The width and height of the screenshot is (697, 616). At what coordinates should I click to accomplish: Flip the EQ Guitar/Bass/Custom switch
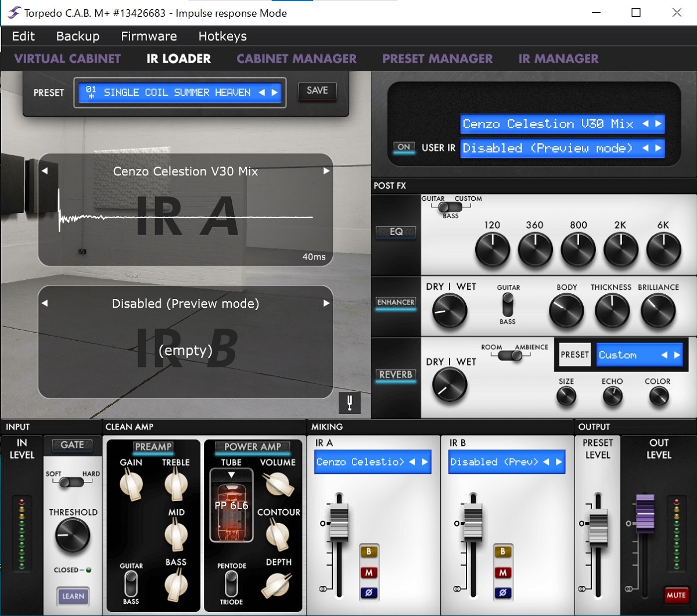click(451, 207)
